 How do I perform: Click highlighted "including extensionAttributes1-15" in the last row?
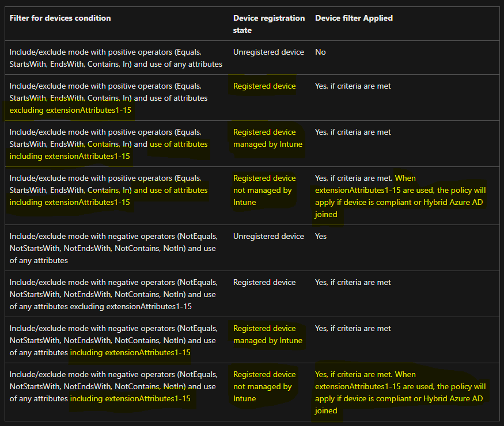[131, 398]
